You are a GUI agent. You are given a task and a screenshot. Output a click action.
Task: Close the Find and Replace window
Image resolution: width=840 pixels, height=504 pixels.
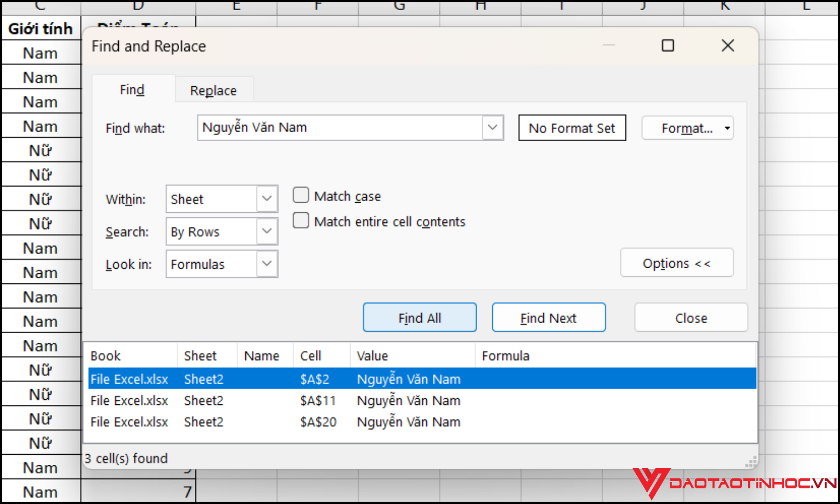(727, 46)
